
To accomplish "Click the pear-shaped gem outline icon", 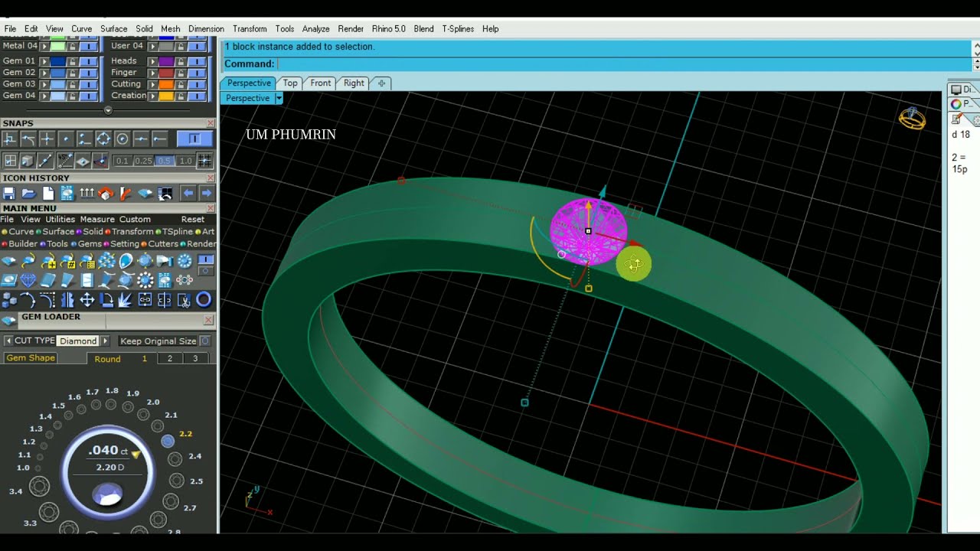I will (x=126, y=260).
